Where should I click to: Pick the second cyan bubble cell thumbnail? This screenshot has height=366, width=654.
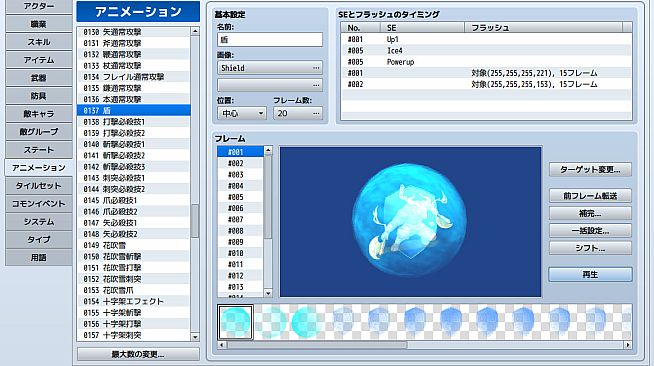[272, 322]
